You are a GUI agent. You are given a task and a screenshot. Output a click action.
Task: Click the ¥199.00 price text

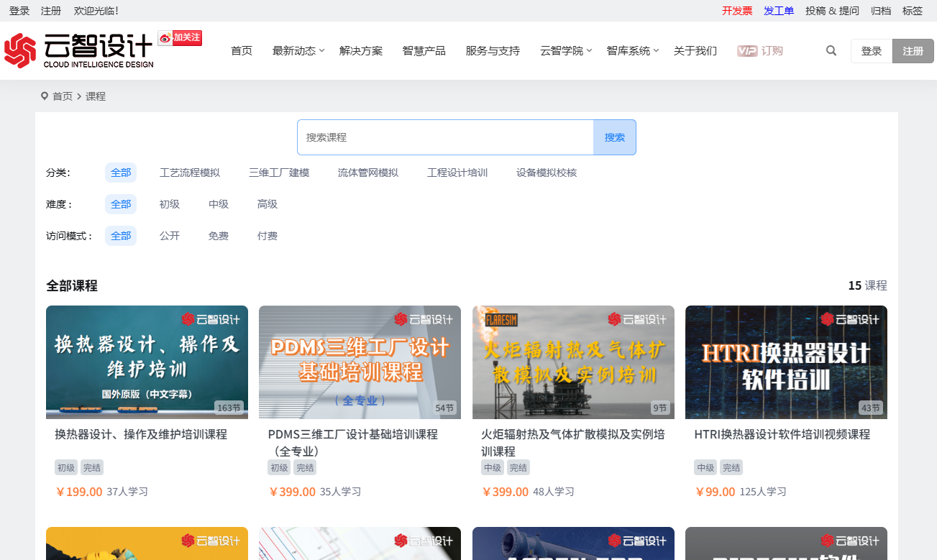(78, 492)
